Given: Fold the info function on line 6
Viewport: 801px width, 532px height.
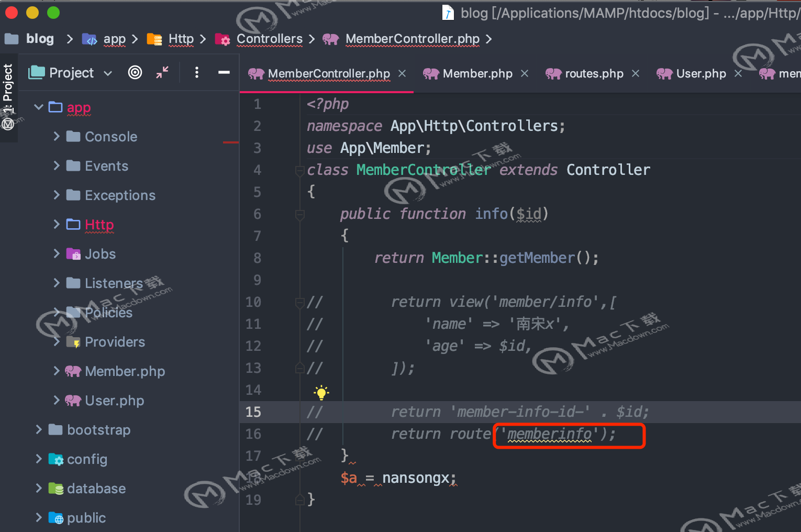Looking at the screenshot, I should [300, 215].
